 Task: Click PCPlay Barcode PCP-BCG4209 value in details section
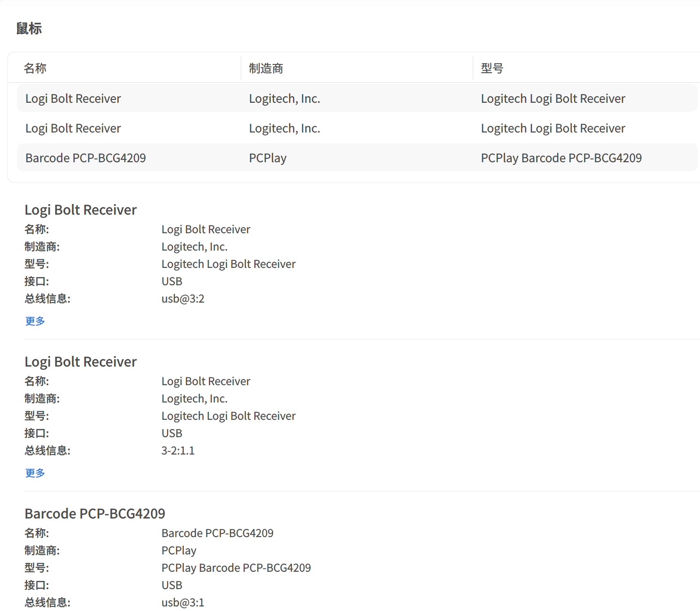236,568
